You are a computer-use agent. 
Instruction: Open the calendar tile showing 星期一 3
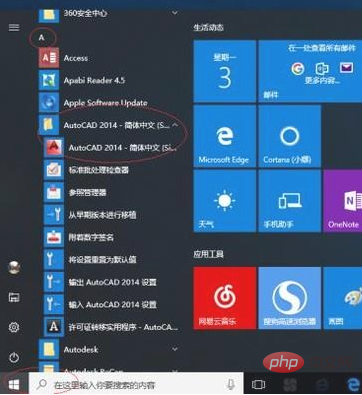(225, 71)
